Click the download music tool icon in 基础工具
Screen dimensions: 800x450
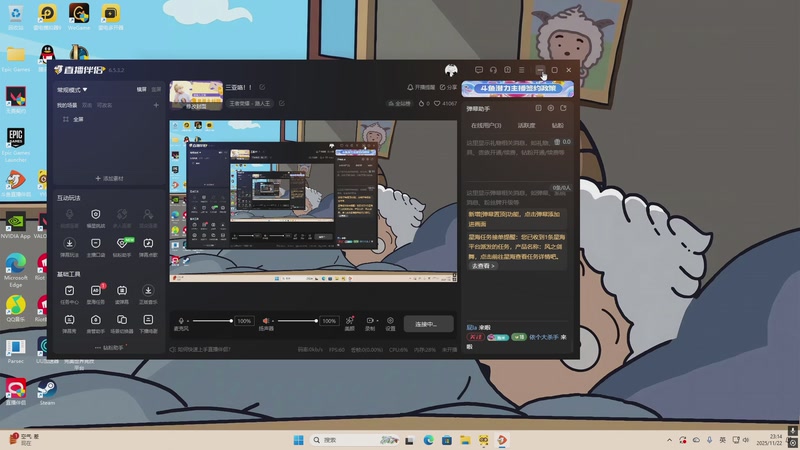point(148,291)
